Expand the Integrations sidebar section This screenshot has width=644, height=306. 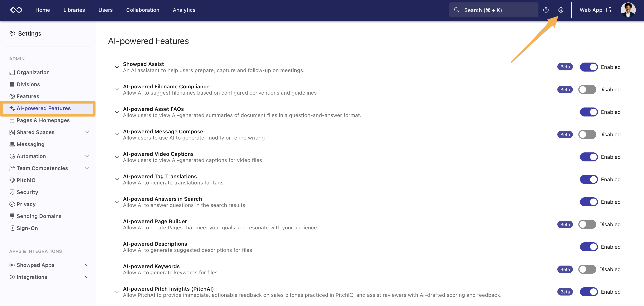86,277
